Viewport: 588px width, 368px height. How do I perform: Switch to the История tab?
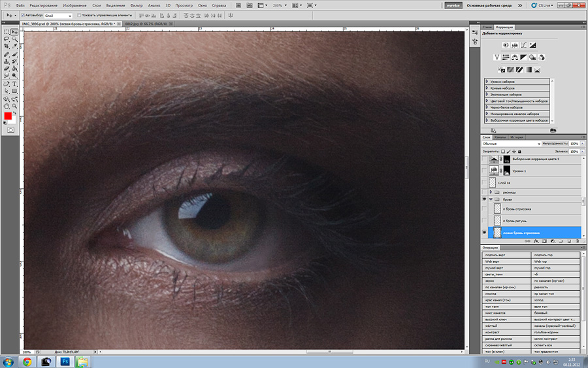pos(516,137)
